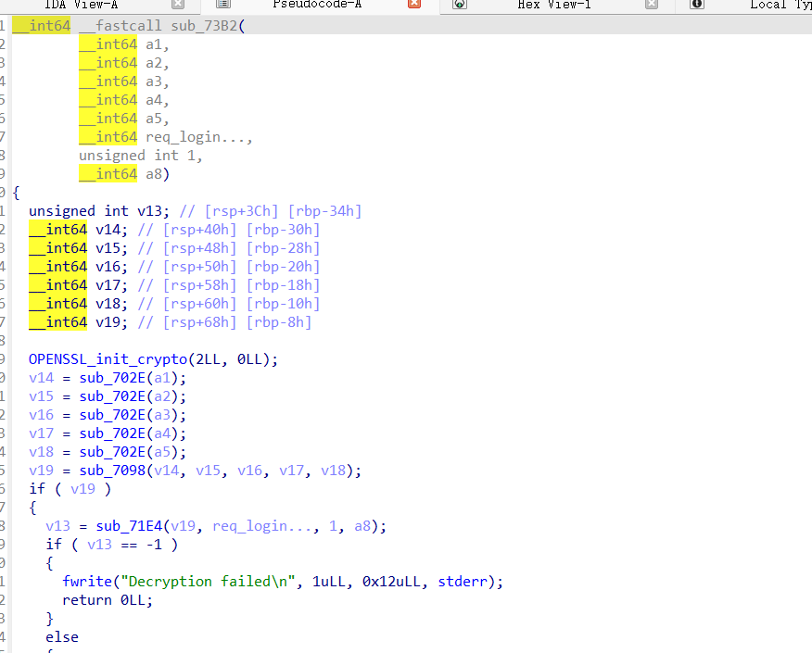The width and height of the screenshot is (812, 653).
Task: Click sub_702E in the v17 assignment
Action: point(112,433)
